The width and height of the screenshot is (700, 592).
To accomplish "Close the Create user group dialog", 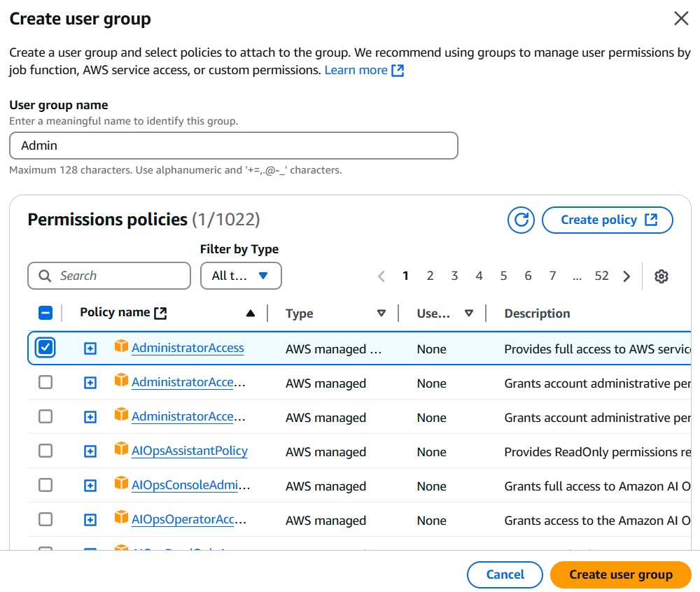I will tap(681, 19).
